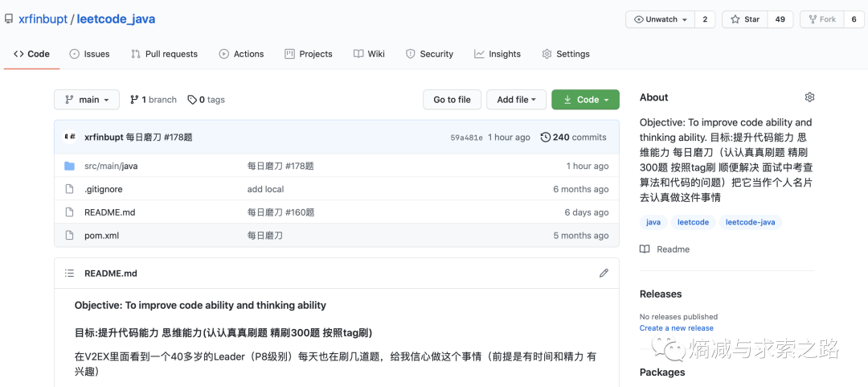
Task: Open the Actions tab
Action: pos(241,54)
